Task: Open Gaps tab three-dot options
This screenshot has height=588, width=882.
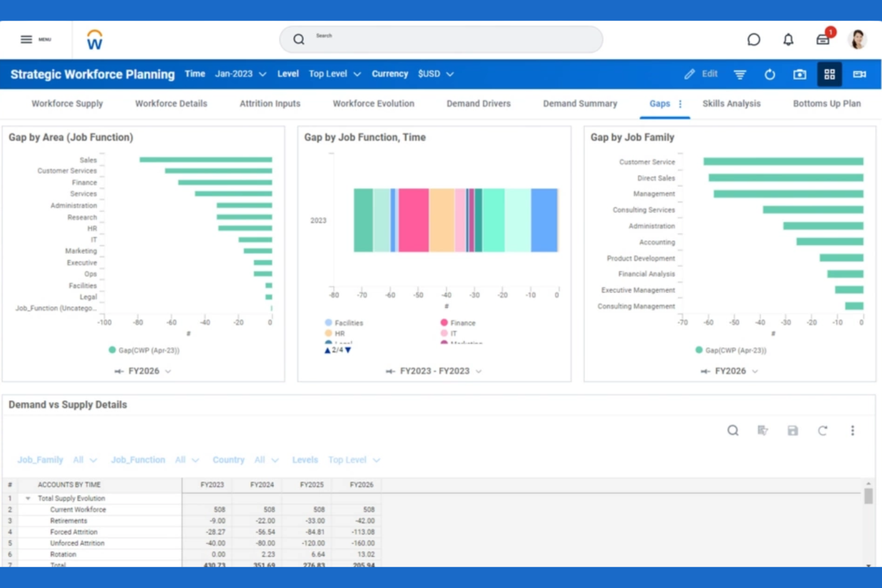Action: tap(680, 104)
